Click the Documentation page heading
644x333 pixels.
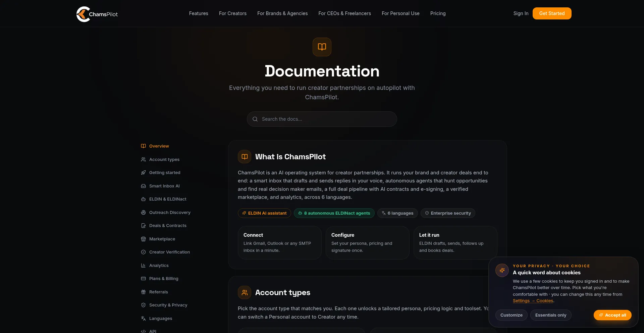(x=322, y=71)
